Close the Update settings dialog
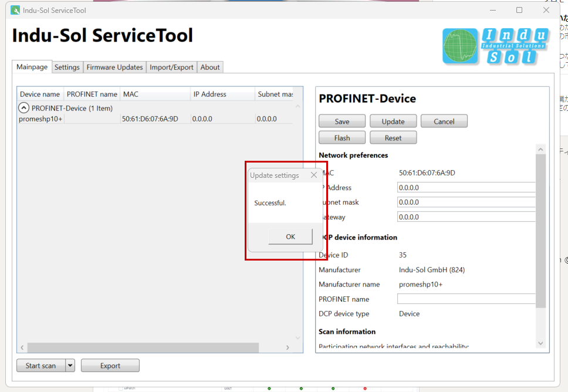 [314, 175]
